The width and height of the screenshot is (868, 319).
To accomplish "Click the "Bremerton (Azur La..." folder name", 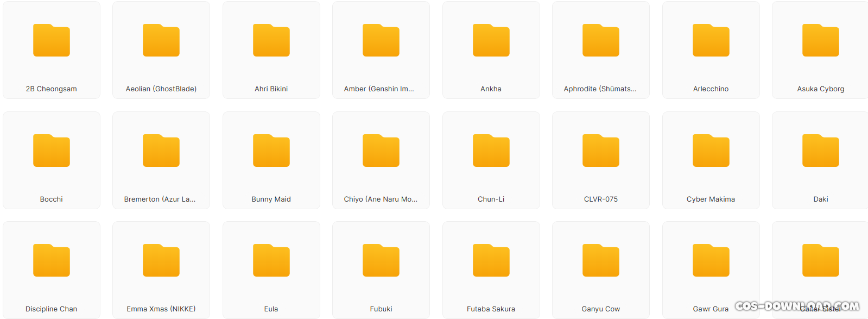I will pos(160,199).
